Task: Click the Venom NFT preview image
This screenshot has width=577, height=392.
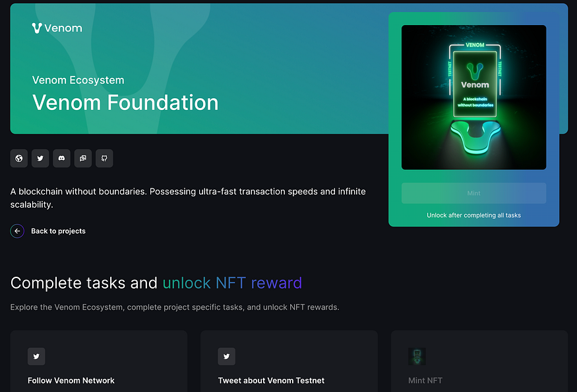Action: point(473,98)
